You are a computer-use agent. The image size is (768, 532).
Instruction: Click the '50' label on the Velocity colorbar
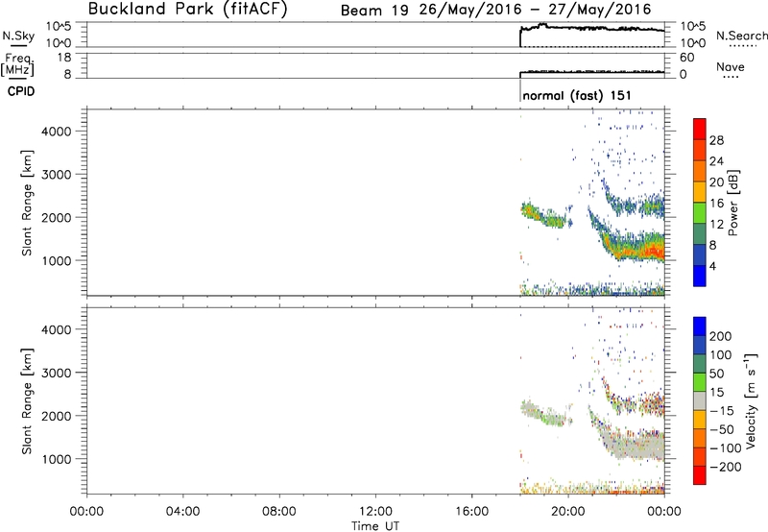(716, 374)
